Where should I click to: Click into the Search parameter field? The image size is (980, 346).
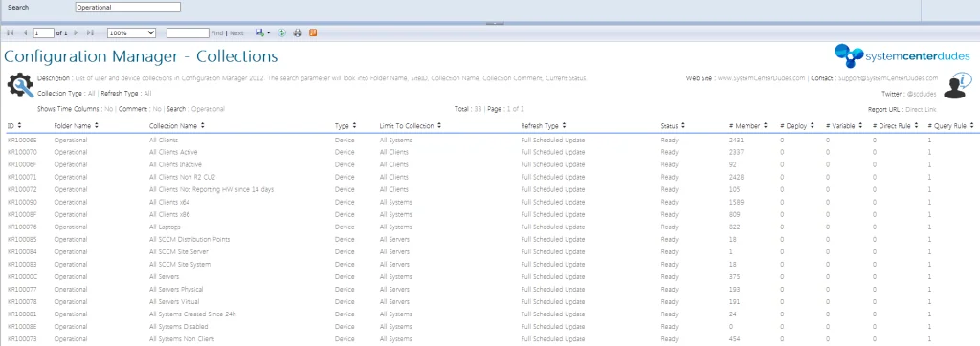click(127, 8)
